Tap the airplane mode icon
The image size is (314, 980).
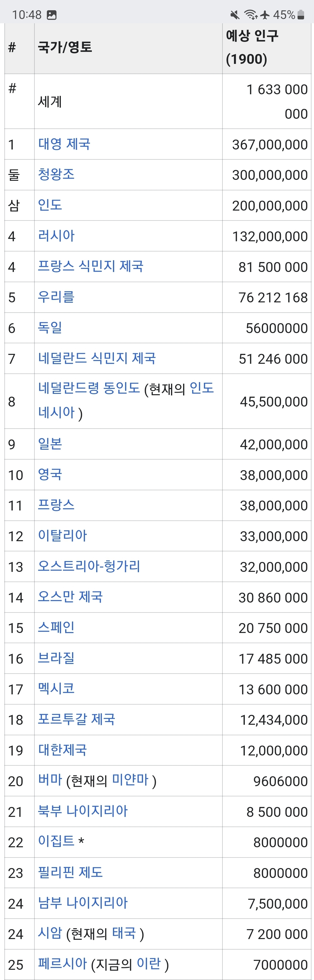(x=265, y=15)
